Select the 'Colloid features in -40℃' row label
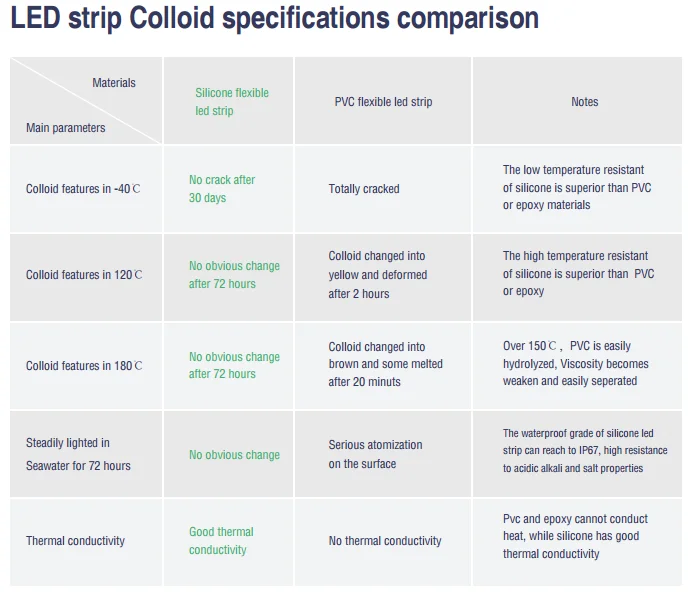This screenshot has height=597, width=694. [83, 189]
